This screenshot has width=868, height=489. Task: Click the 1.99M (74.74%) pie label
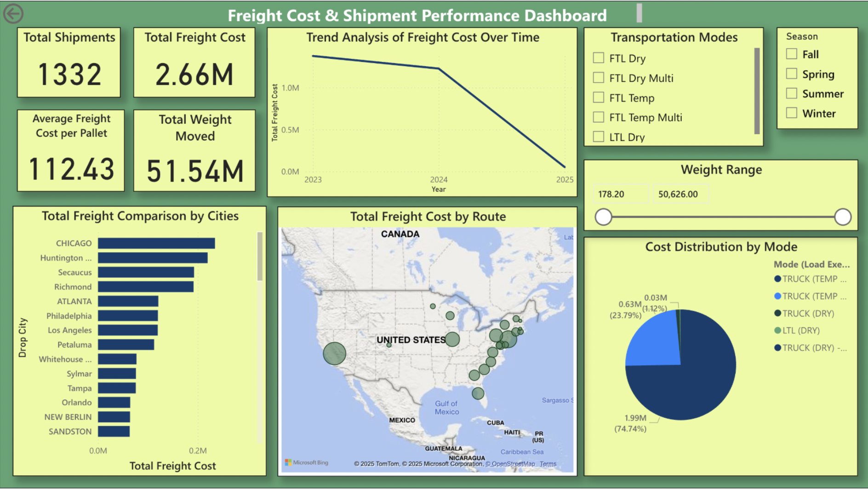tap(631, 423)
